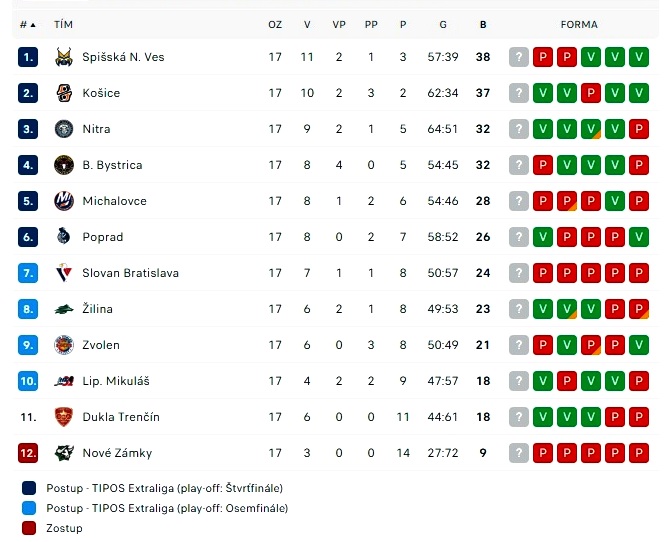Viewport: 671px width, 542px height.
Task: Click the Dukla Trenčín team logo
Action: tap(64, 417)
